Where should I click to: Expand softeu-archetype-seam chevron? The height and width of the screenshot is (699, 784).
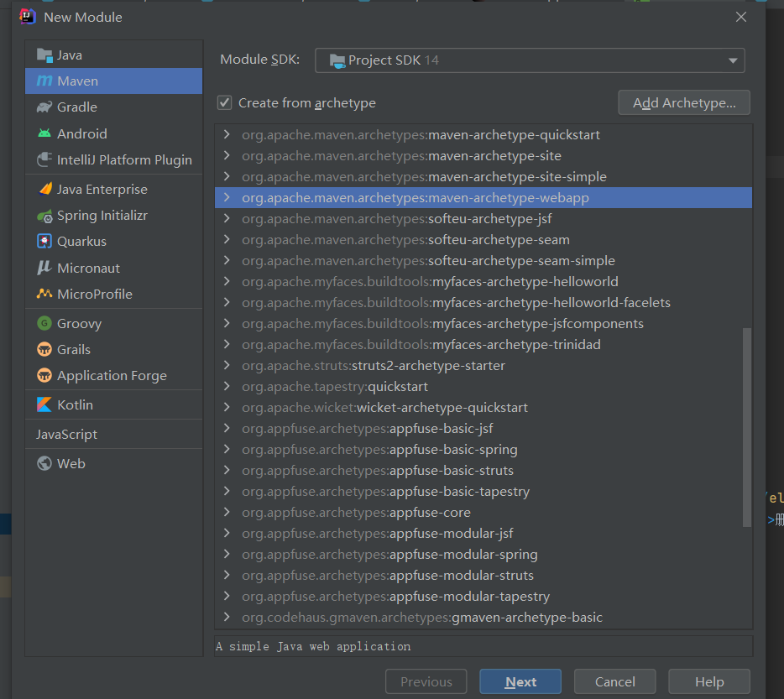point(227,239)
